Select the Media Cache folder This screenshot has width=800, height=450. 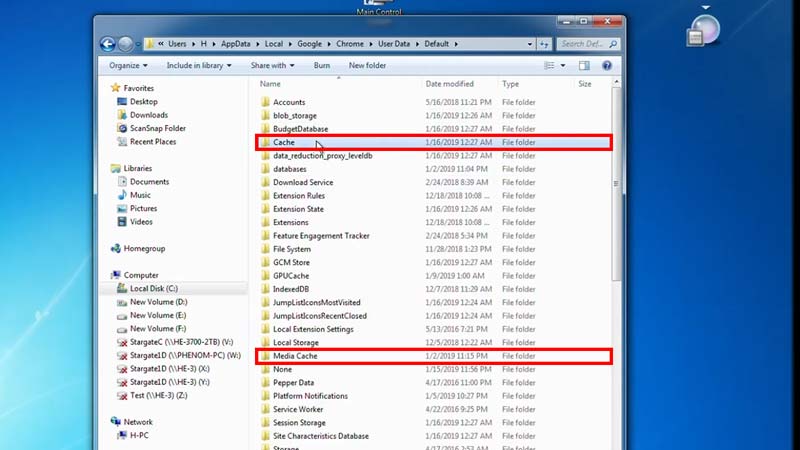295,356
